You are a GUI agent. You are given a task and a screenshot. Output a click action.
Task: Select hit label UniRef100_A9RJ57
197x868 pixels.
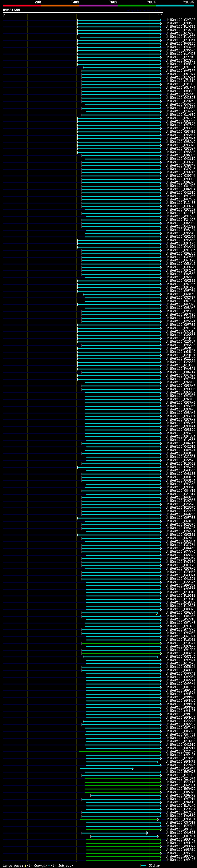tap(180, 860)
